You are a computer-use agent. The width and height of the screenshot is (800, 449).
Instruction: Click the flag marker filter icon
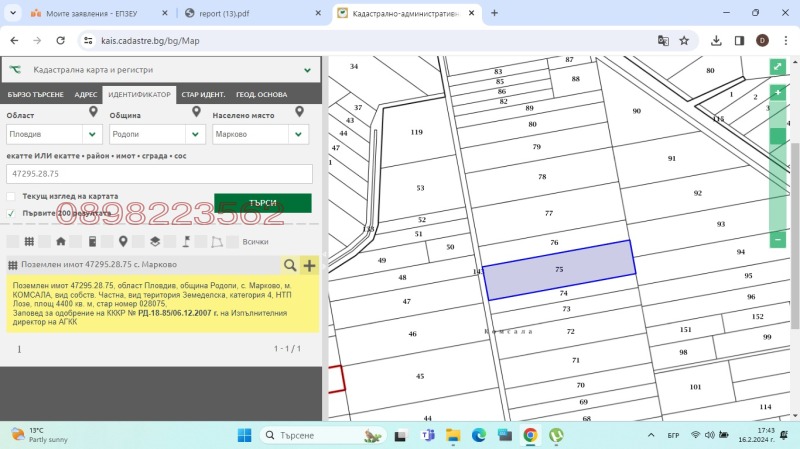186,241
